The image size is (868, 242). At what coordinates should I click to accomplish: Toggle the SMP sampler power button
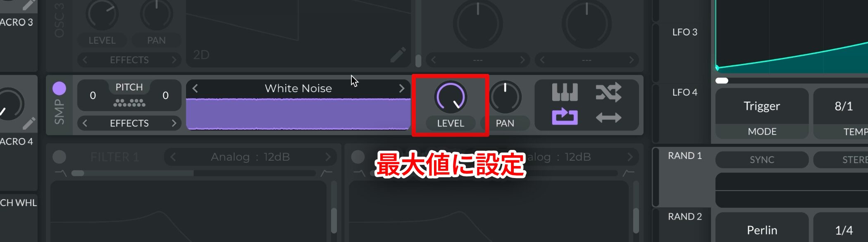click(x=59, y=88)
